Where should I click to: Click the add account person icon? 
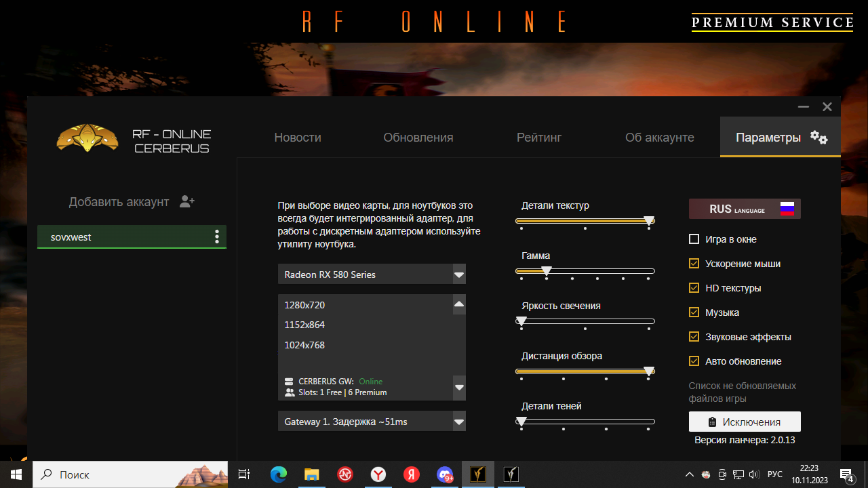(x=187, y=202)
